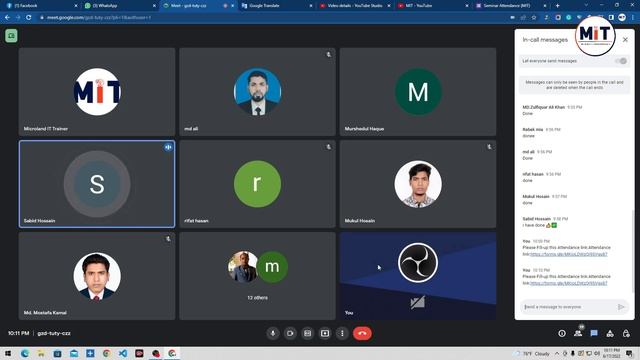Bookmark this page with star icon

534,18
